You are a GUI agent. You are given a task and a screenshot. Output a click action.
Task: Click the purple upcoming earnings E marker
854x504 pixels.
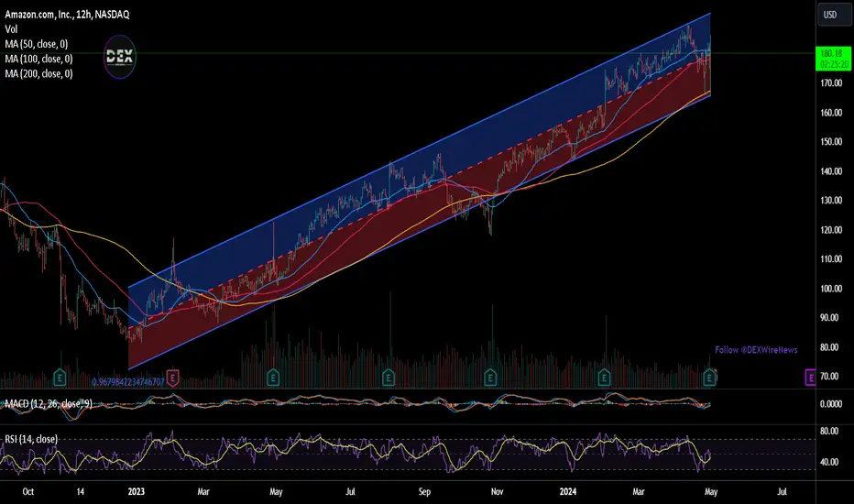point(810,377)
